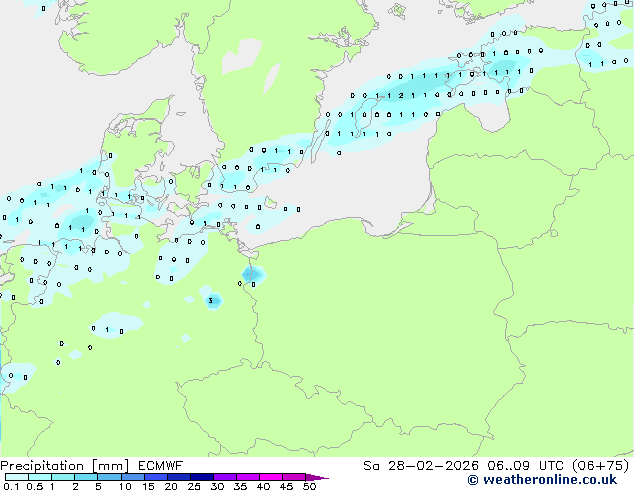Click the legend label "30"
The height and width of the screenshot is (490, 634).
coord(217,486)
